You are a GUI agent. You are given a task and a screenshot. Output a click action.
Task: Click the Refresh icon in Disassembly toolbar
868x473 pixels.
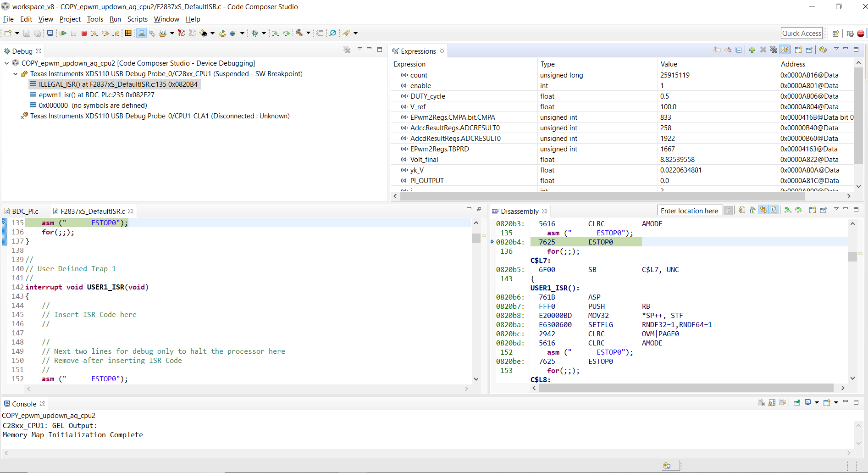[742, 210]
